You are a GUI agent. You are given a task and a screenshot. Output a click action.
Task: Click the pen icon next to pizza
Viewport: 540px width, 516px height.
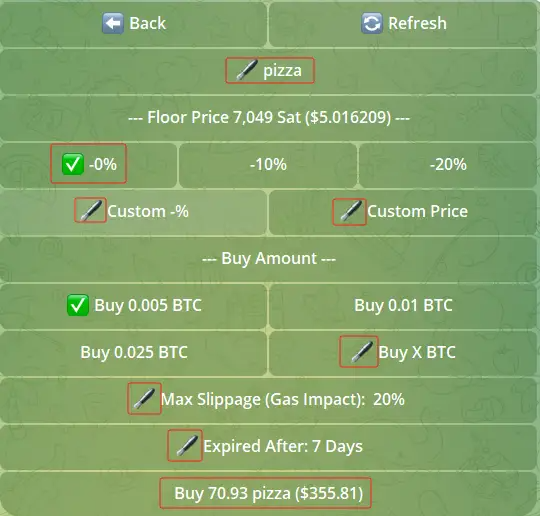tap(247, 70)
